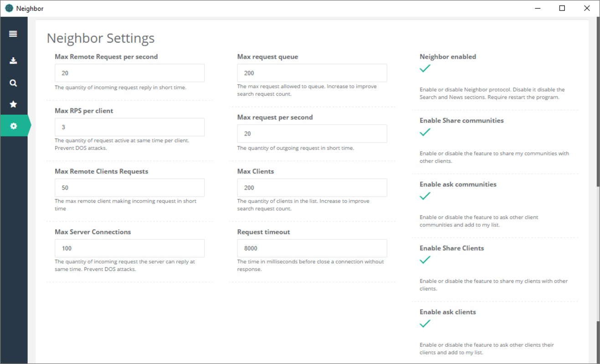Toggle Enable Share Clients checkmark
This screenshot has width=600, height=364.
click(x=425, y=260)
